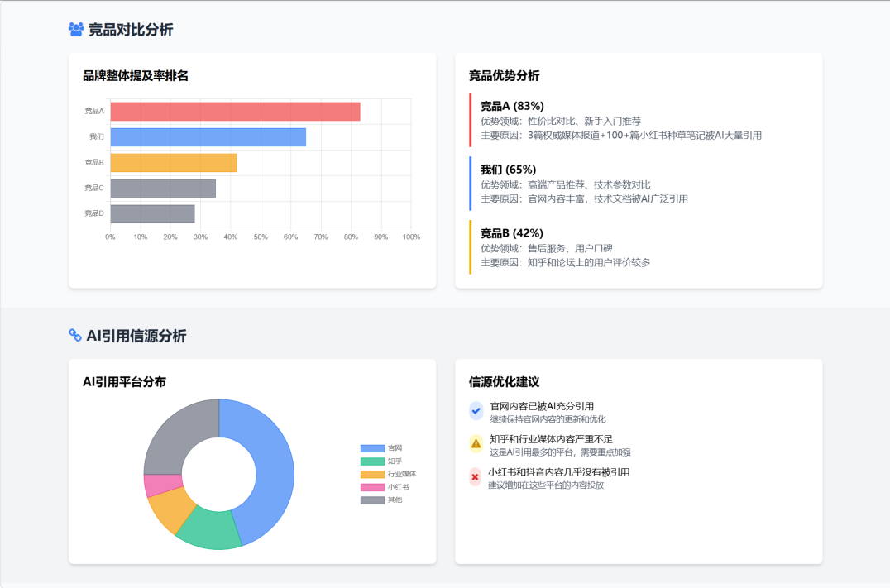Toggle the 其他 legend color box
890x588 pixels.
[x=372, y=500]
